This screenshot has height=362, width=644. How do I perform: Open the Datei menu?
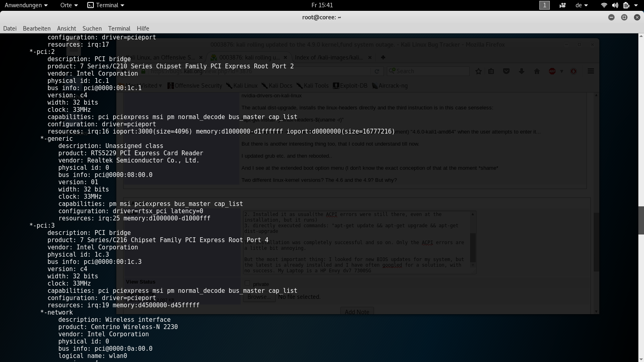click(10, 29)
